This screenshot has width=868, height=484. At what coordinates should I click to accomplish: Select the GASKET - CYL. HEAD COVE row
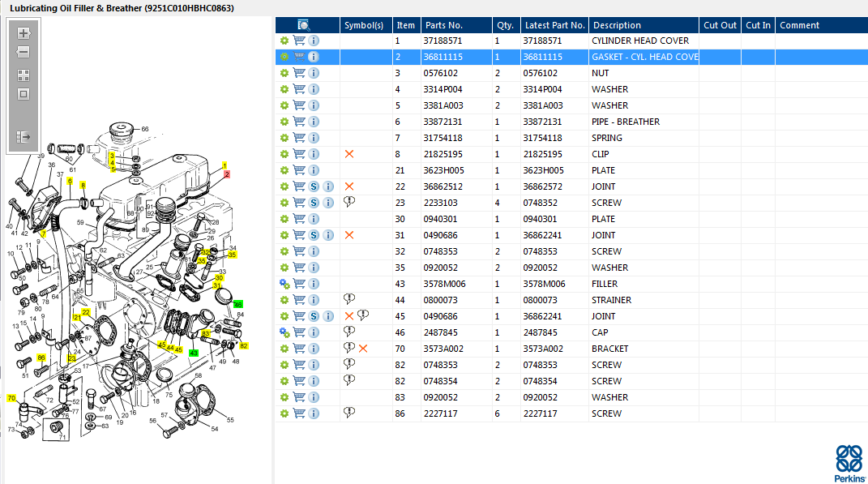pos(571,57)
